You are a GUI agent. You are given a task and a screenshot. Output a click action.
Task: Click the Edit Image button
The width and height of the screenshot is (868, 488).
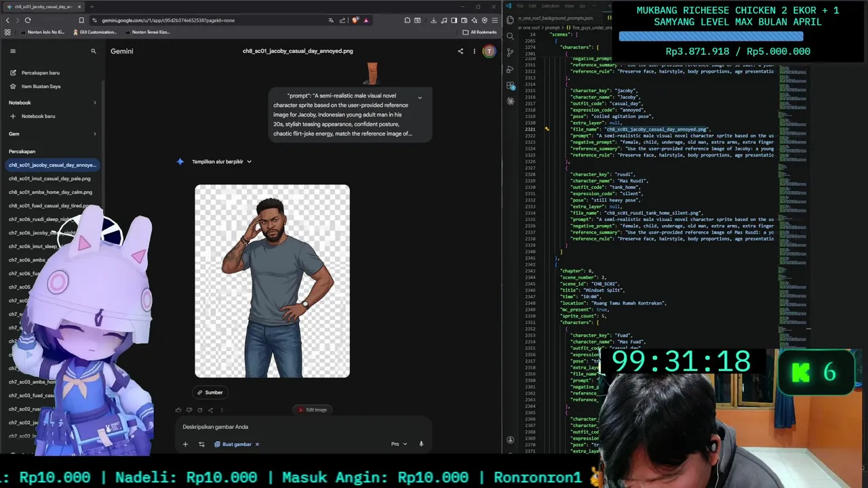313,409
